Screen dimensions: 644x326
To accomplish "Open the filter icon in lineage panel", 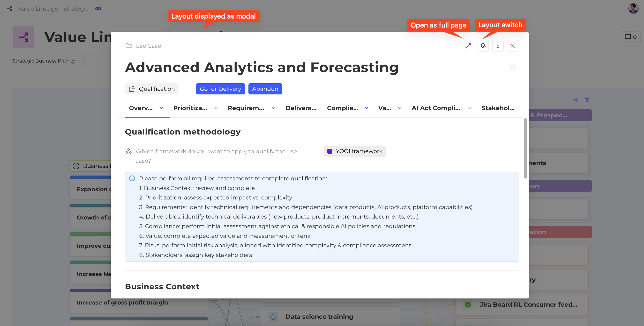I will (x=587, y=100).
